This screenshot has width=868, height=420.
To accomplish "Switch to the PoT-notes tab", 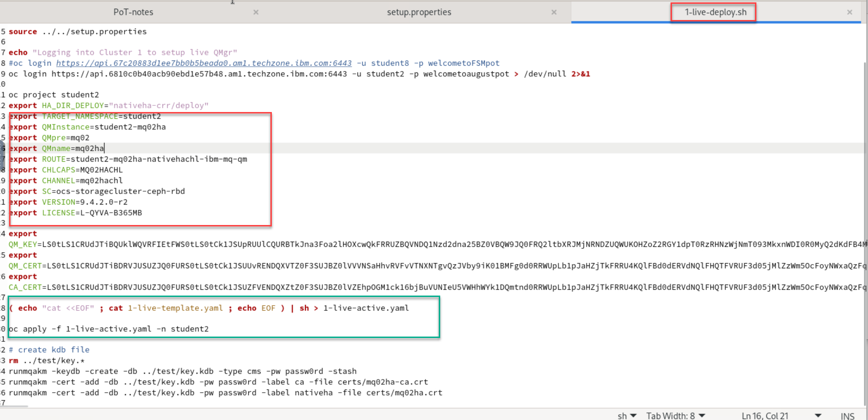I will coord(133,12).
